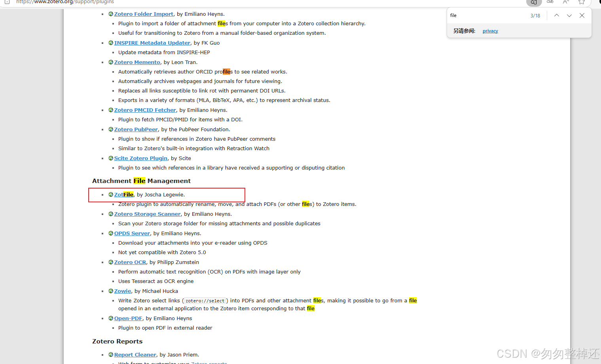Click 'Not yet compatible with Zotero 5.0' text
The height and width of the screenshot is (364, 601).
(x=162, y=252)
